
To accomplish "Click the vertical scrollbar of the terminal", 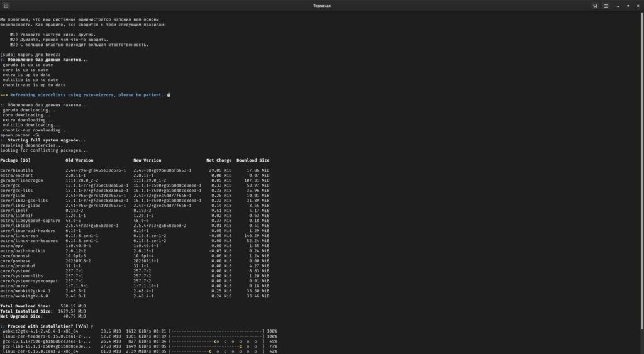I will pyautogui.click(x=642, y=170).
